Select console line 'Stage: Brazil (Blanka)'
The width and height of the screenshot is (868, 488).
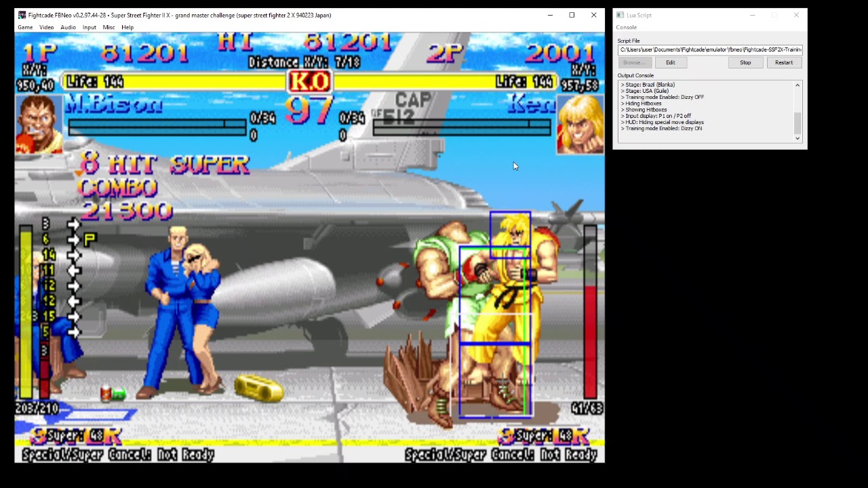click(648, 85)
